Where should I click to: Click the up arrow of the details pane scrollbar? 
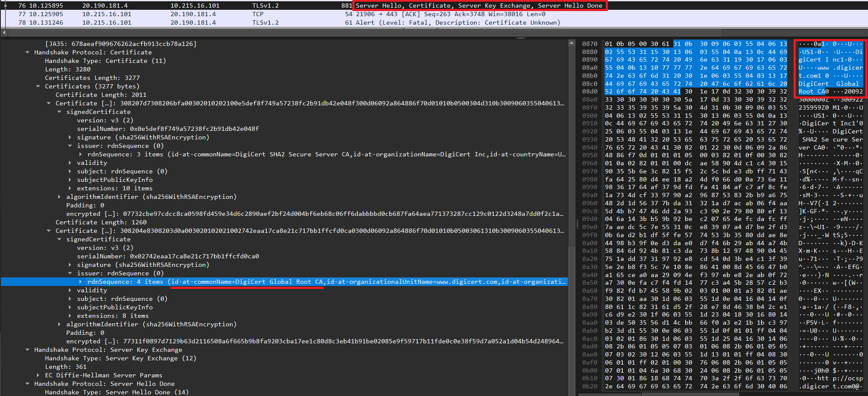[x=572, y=42]
